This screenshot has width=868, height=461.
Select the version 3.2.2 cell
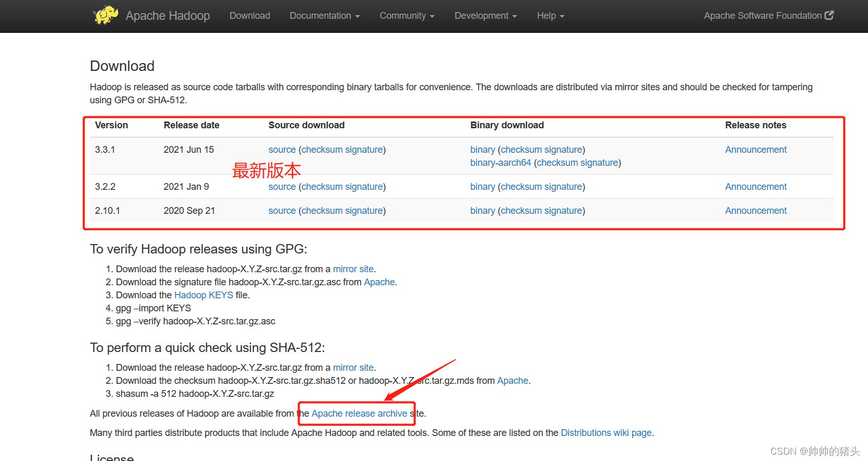pos(105,187)
